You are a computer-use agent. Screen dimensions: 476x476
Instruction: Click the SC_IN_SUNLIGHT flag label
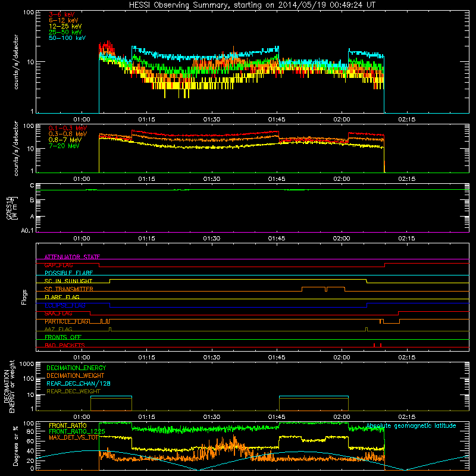click(x=68, y=281)
